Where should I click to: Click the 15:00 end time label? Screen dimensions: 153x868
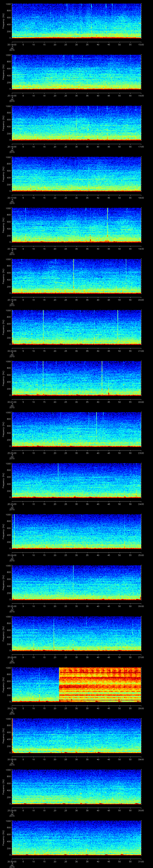pos(141,44)
